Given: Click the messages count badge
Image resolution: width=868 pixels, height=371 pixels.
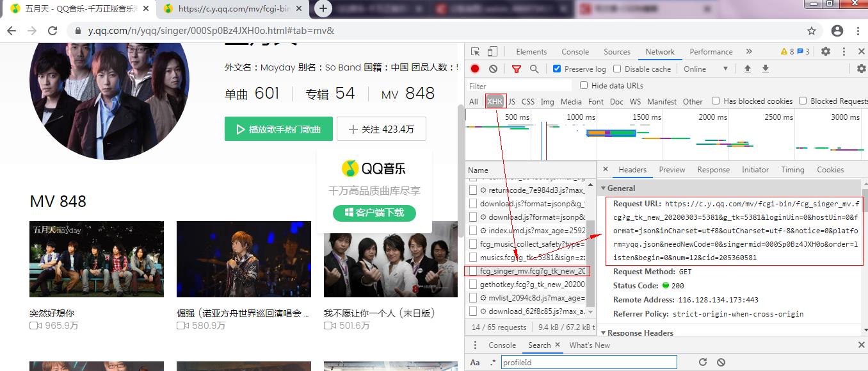Looking at the screenshot, I should coord(803,52).
